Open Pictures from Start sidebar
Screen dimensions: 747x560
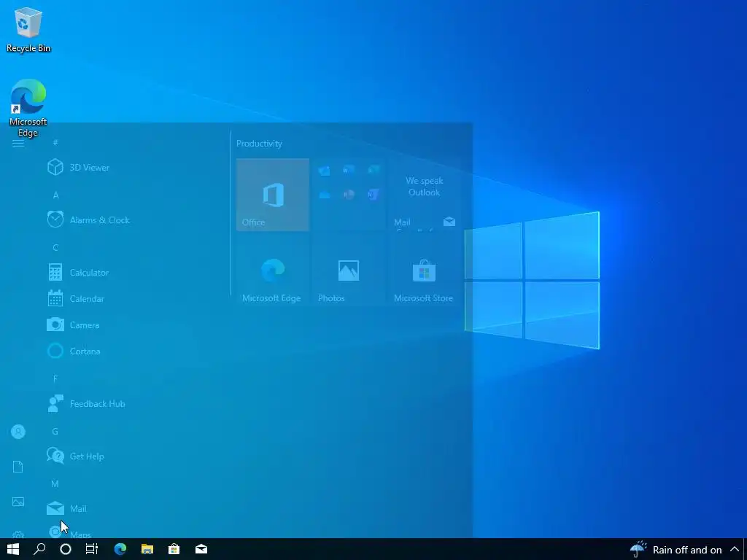coord(18,502)
